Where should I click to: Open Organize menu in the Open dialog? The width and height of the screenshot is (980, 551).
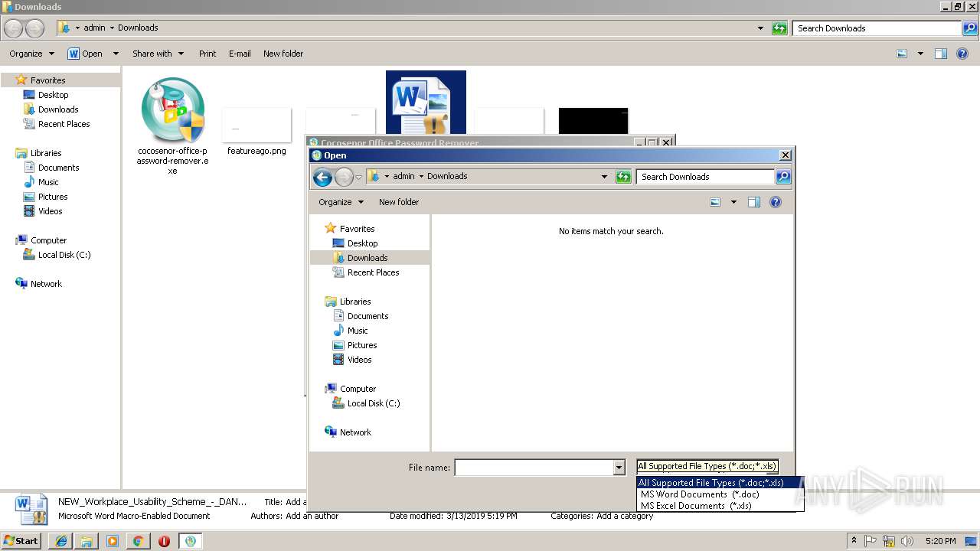341,202
